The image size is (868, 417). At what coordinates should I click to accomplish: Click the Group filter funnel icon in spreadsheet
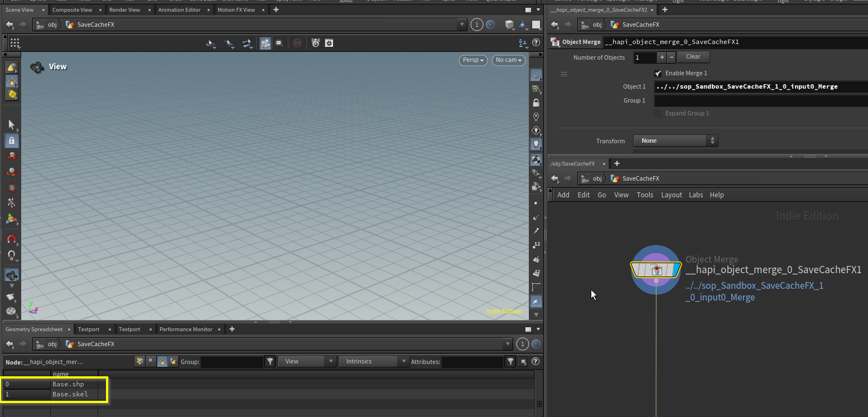(x=270, y=362)
